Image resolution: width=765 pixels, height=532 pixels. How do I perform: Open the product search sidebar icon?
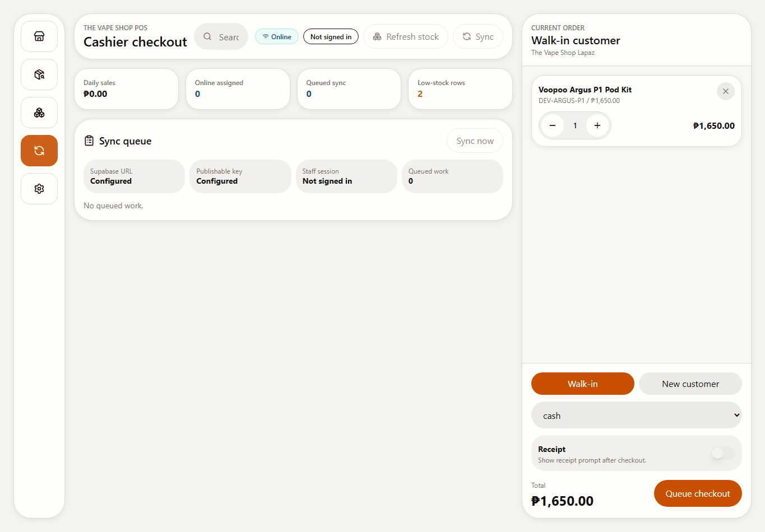39,74
